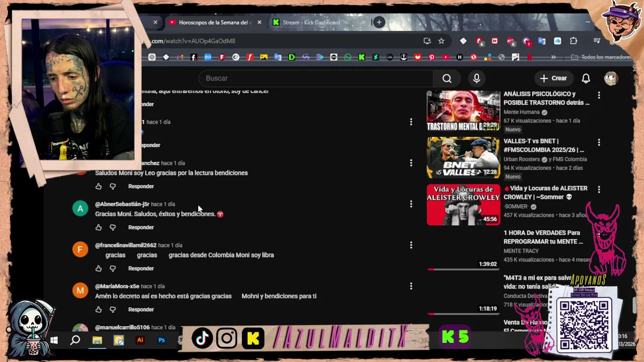Open Adobe Illustrator from the taskbar
This screenshot has height=362, width=644.
pyautogui.click(x=140, y=340)
